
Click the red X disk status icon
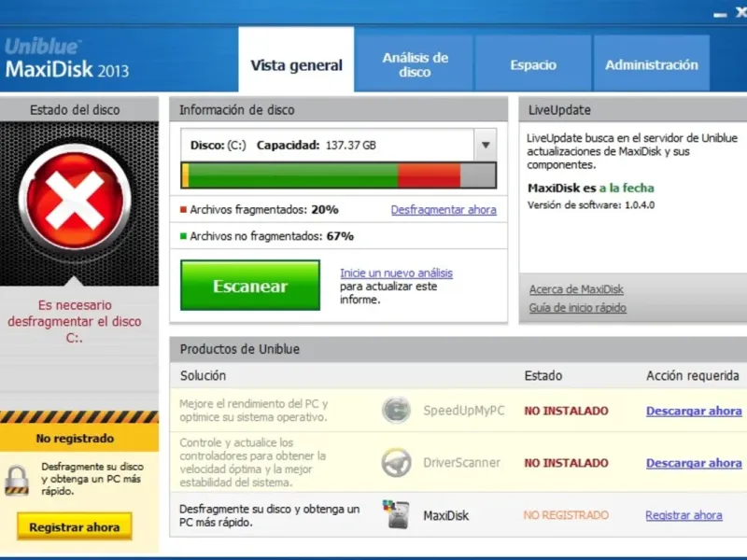click(x=75, y=199)
